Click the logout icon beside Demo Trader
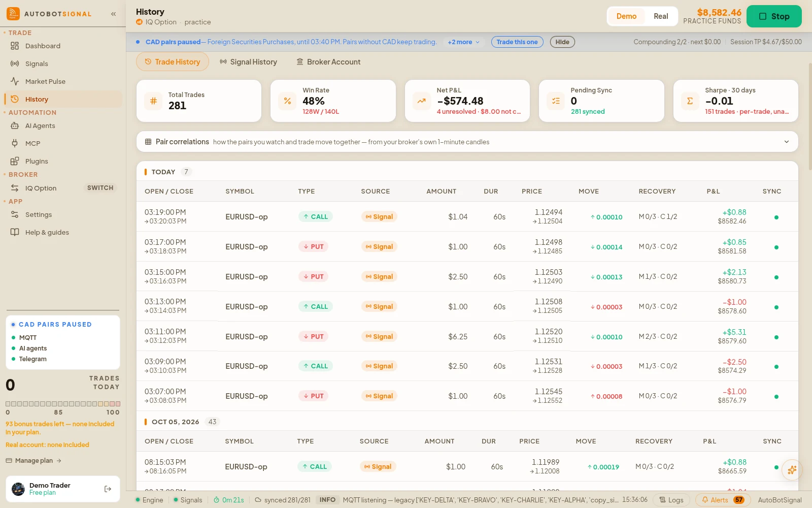 point(108,489)
